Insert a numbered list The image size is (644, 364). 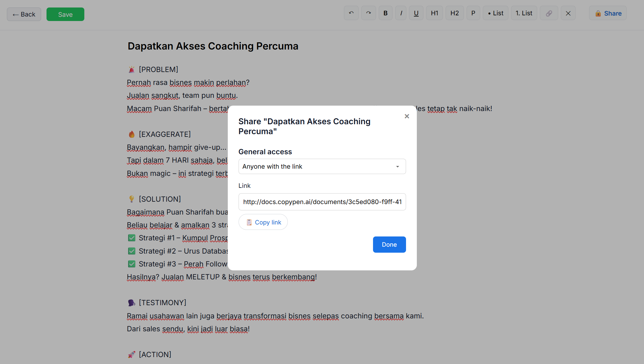[x=524, y=13]
